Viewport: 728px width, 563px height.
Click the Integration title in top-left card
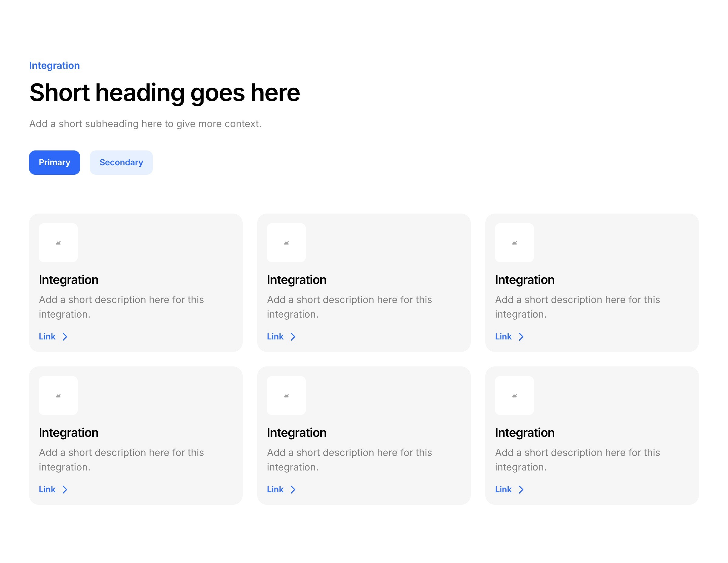pyautogui.click(x=69, y=280)
